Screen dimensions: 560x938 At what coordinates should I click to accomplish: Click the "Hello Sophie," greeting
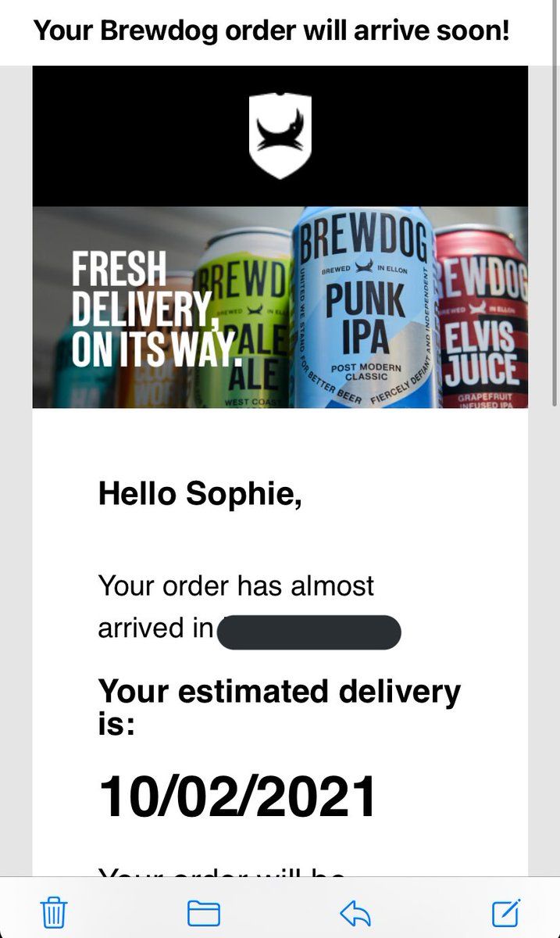tap(200, 494)
